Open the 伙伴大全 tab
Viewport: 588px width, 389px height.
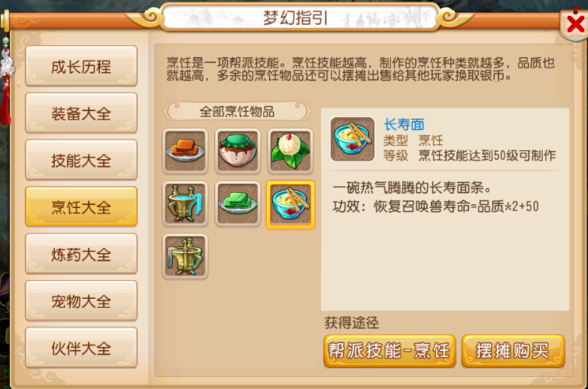(81, 348)
